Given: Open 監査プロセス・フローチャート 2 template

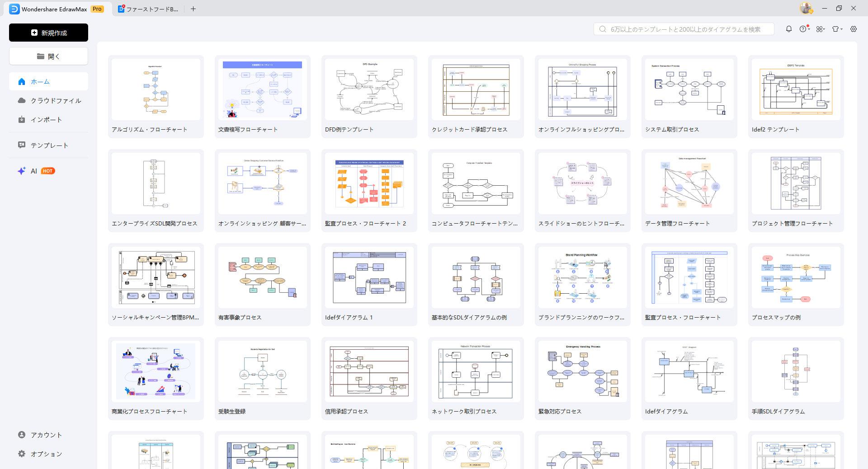Looking at the screenshot, I should [369, 191].
